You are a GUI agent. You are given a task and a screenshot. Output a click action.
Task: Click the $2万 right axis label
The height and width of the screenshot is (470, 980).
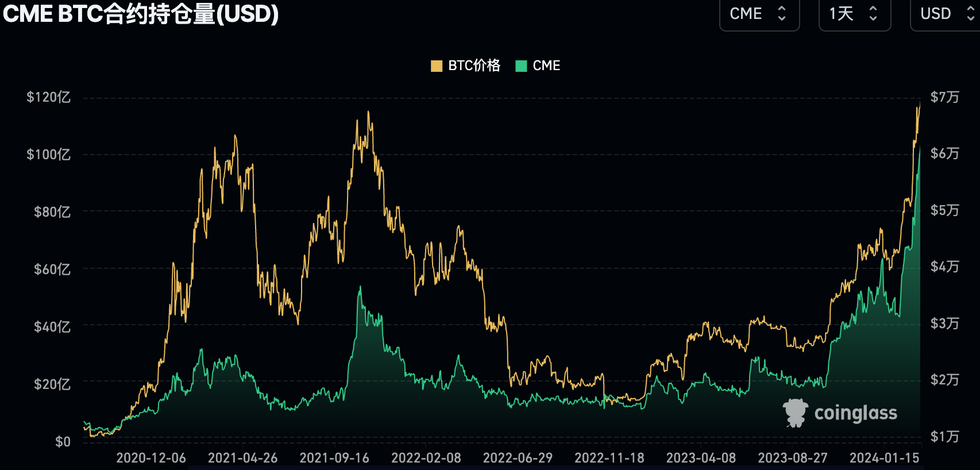pos(945,380)
